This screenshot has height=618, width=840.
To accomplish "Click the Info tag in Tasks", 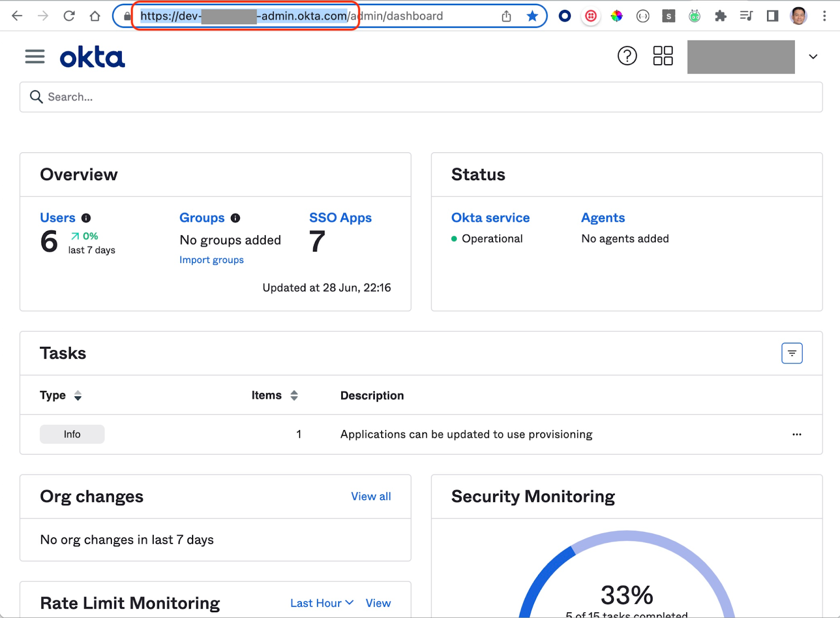I will (72, 434).
